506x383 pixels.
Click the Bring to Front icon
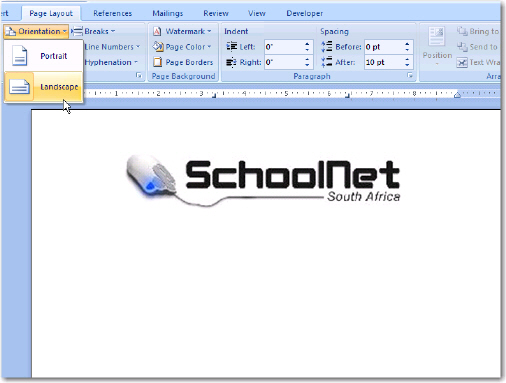[x=462, y=31]
